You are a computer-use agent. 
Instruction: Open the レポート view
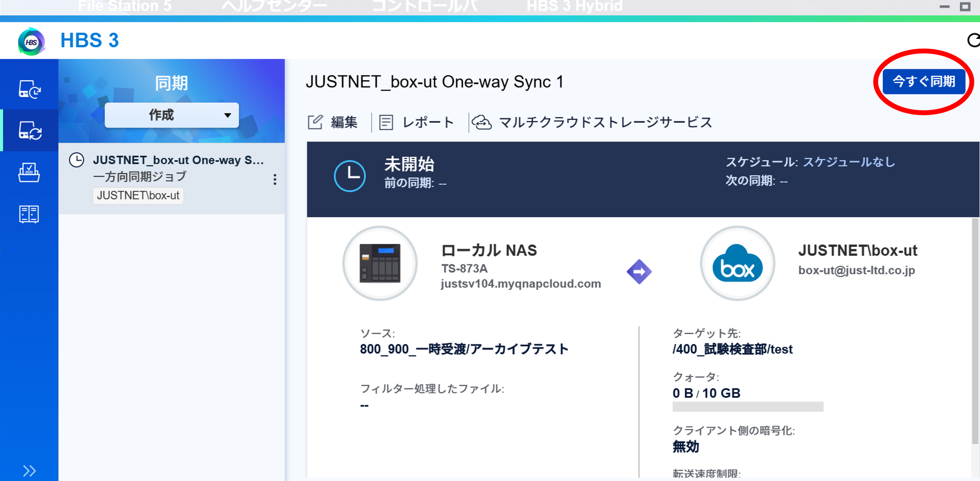pyautogui.click(x=417, y=122)
